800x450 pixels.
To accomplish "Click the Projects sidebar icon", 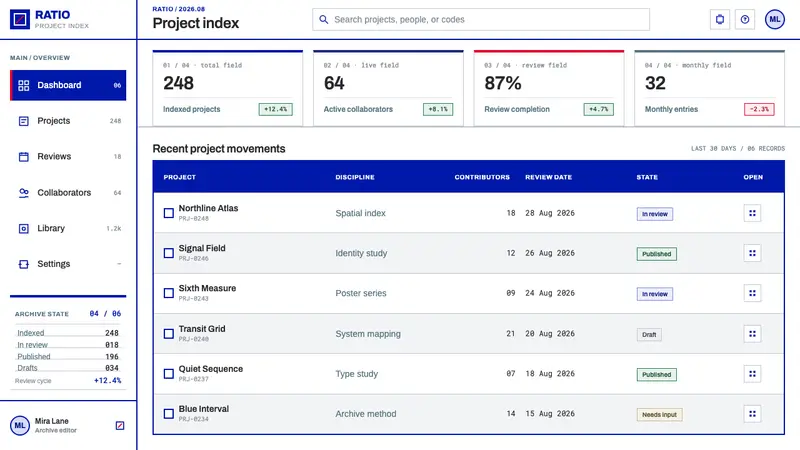I will pos(23,121).
